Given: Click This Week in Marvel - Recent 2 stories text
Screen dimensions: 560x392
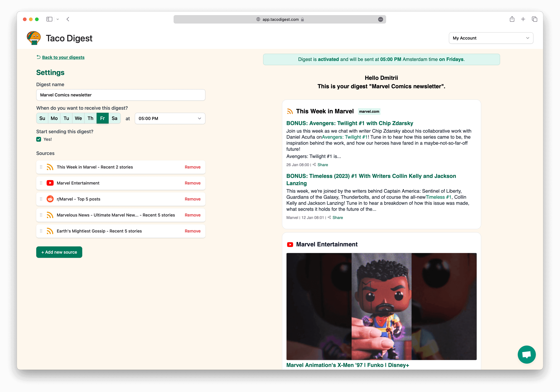Looking at the screenshot, I should 95,167.
